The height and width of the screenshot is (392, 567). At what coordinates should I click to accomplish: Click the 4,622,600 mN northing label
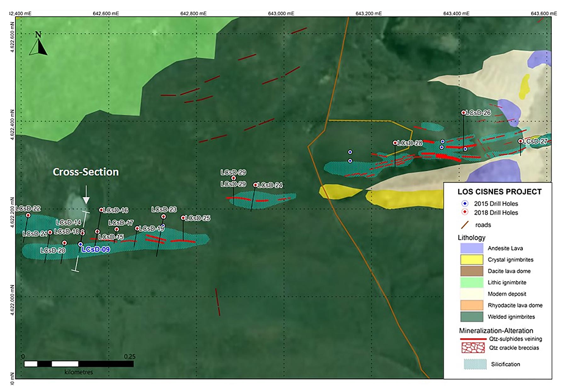tap(12, 37)
